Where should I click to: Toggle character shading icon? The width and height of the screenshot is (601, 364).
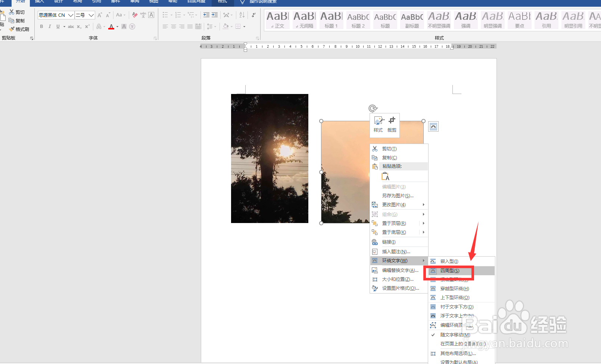[x=124, y=26]
